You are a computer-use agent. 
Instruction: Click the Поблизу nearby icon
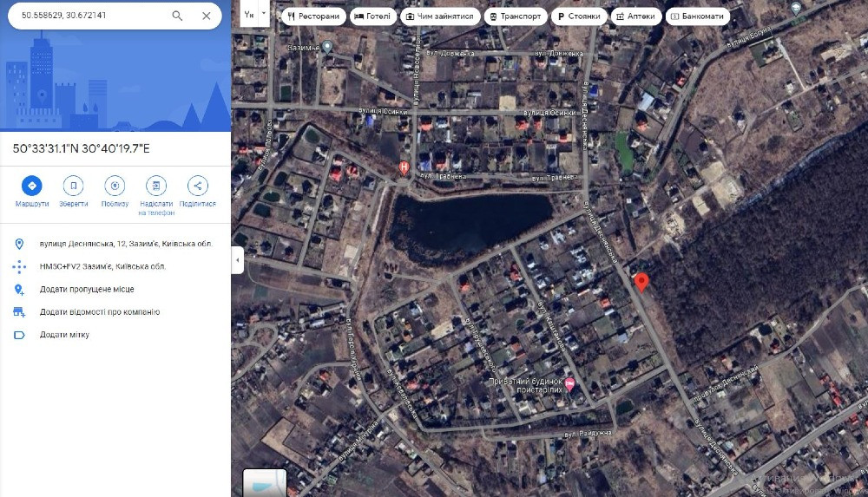[x=115, y=186]
